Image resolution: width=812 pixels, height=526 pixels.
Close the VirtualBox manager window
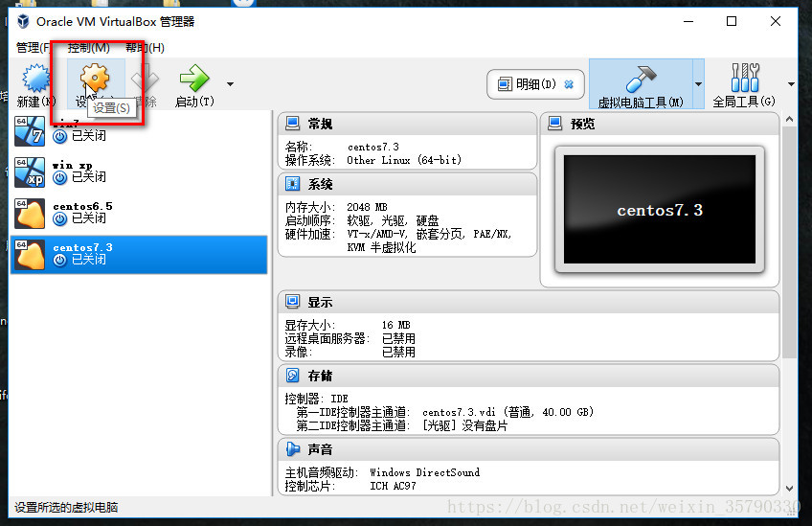coord(776,21)
